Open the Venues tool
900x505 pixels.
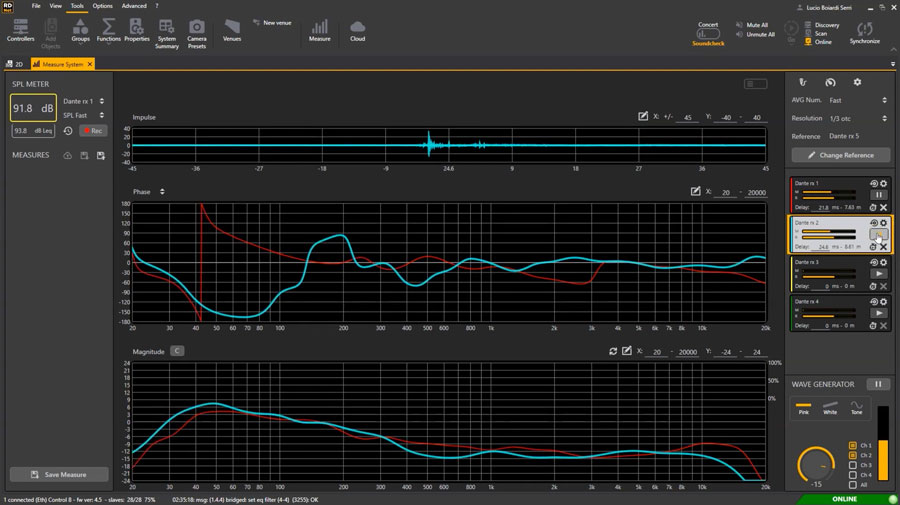coord(232,30)
